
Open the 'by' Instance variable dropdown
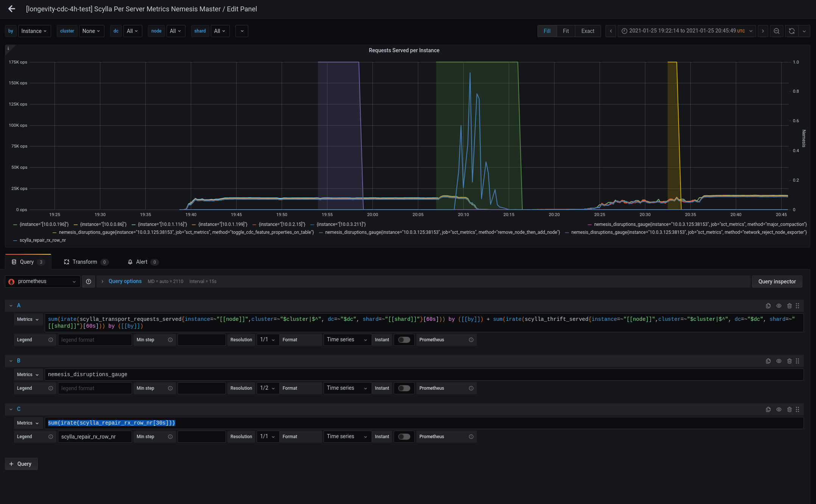[34, 31]
